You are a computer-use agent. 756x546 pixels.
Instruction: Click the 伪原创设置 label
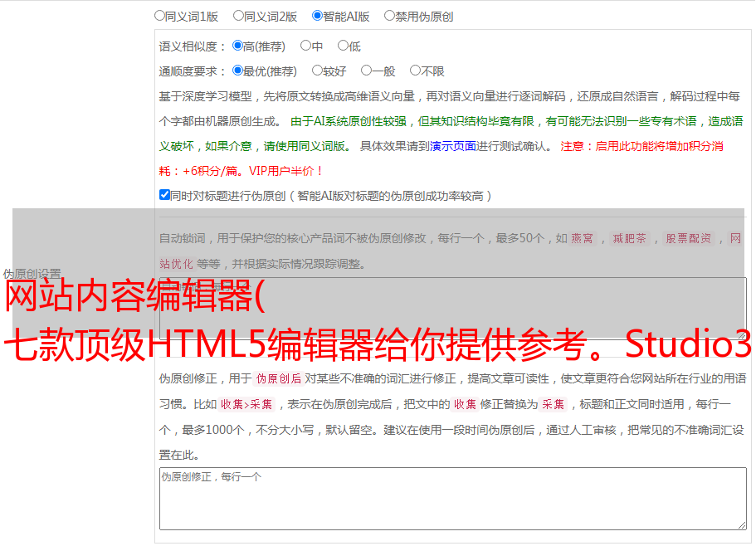32,274
